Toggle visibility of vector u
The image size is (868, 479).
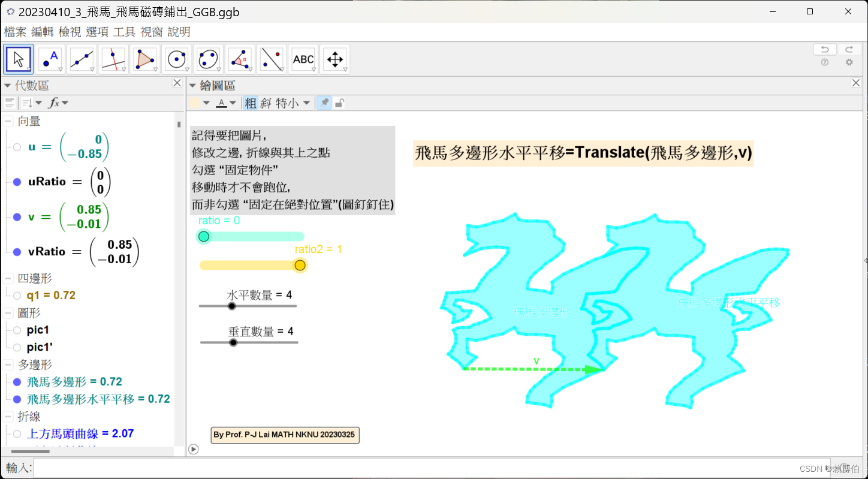[x=17, y=146]
